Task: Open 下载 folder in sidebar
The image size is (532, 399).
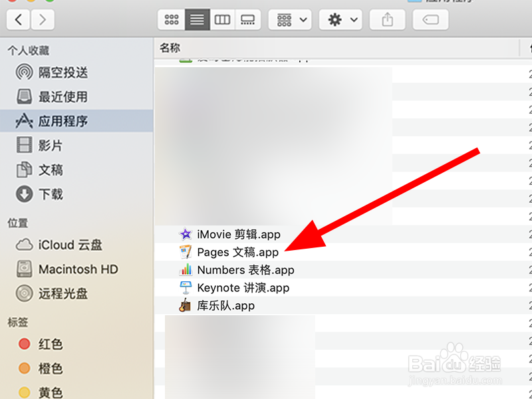Action: [x=76, y=194]
